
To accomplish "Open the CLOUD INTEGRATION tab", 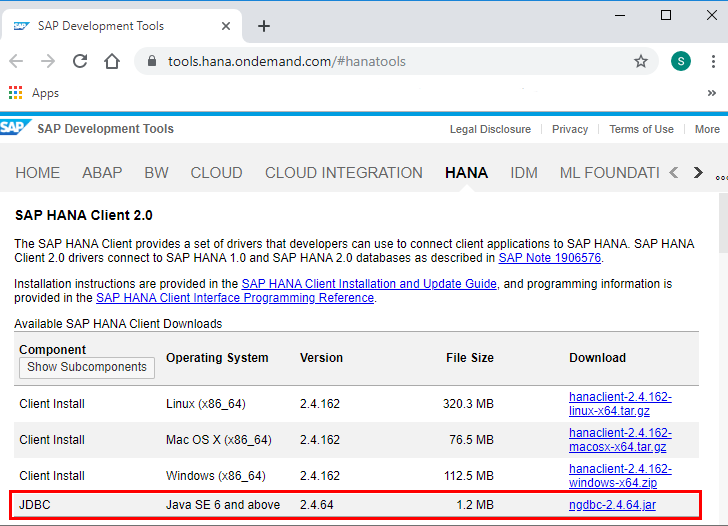I will [343, 173].
